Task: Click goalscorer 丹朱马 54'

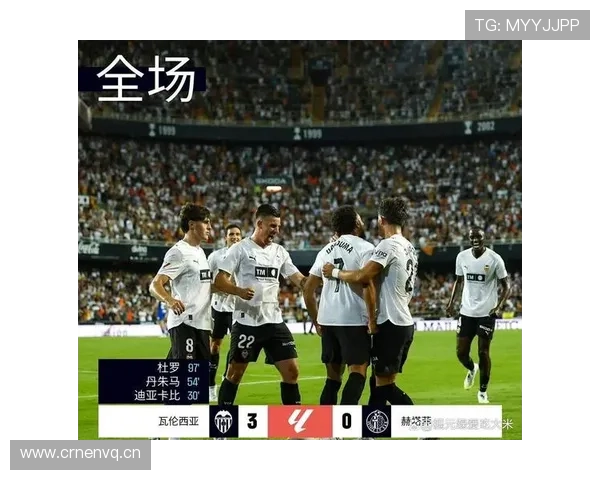Action: pyautogui.click(x=172, y=382)
